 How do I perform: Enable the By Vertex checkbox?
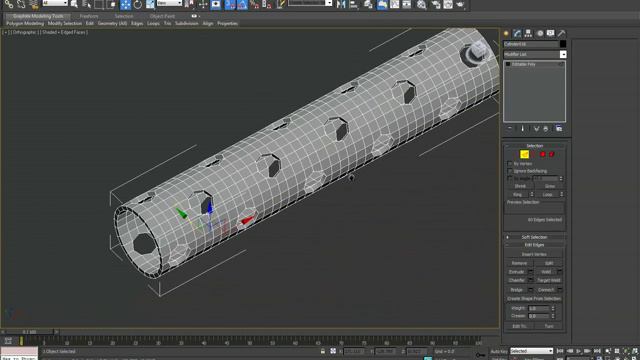point(509,164)
